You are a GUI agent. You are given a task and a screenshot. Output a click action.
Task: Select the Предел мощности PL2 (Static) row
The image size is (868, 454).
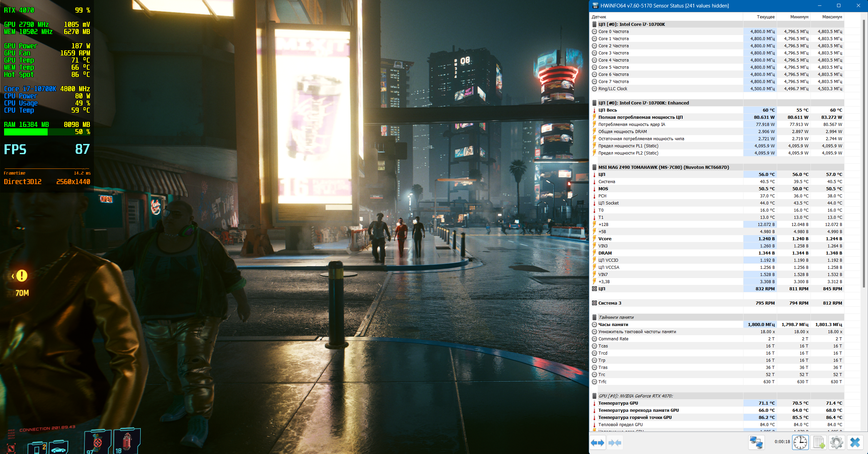click(717, 153)
